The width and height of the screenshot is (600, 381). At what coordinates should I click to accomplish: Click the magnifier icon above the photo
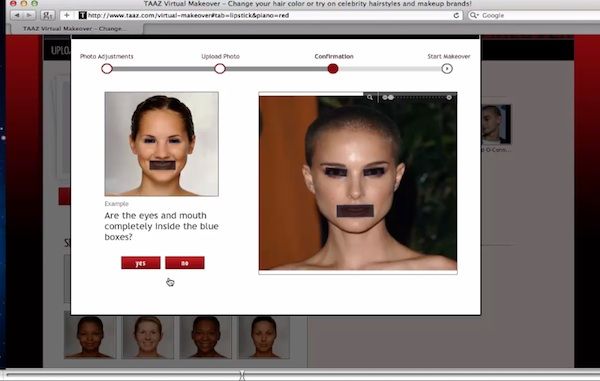click(x=370, y=98)
